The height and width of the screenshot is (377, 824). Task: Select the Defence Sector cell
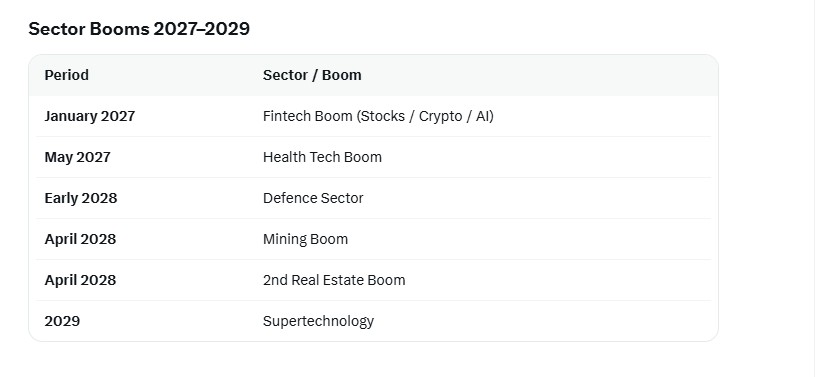pos(313,198)
